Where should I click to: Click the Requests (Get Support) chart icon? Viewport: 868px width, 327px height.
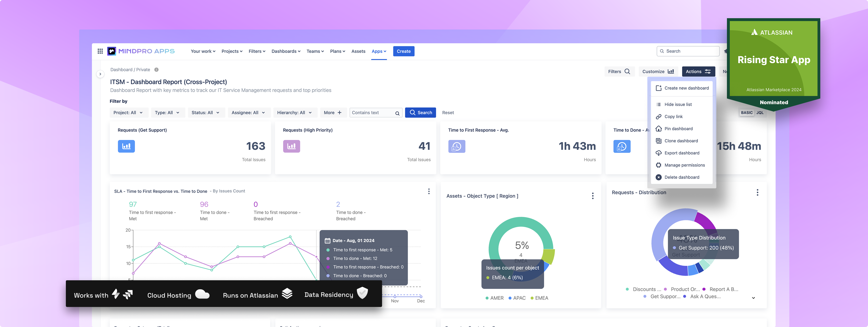(126, 146)
